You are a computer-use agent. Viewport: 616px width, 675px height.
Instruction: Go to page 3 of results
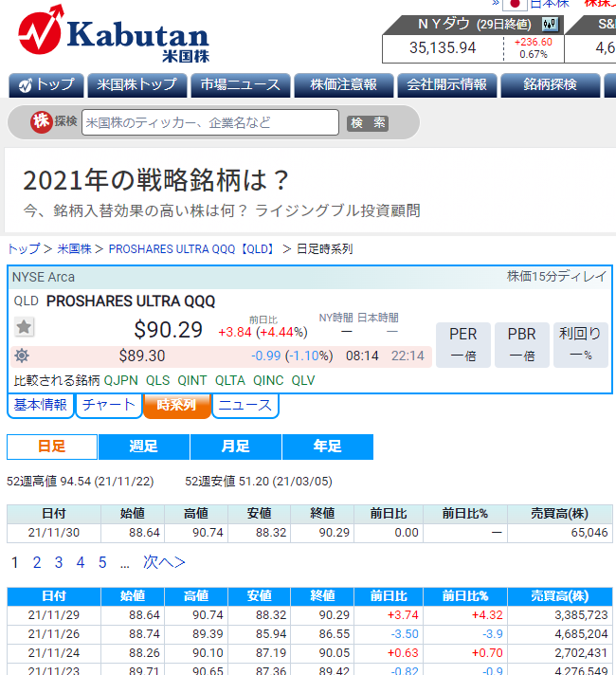(x=59, y=562)
